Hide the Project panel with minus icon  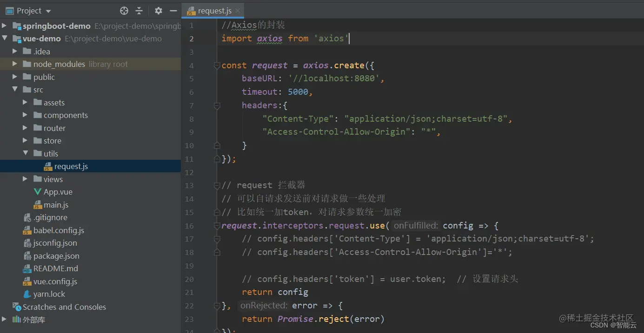(173, 11)
